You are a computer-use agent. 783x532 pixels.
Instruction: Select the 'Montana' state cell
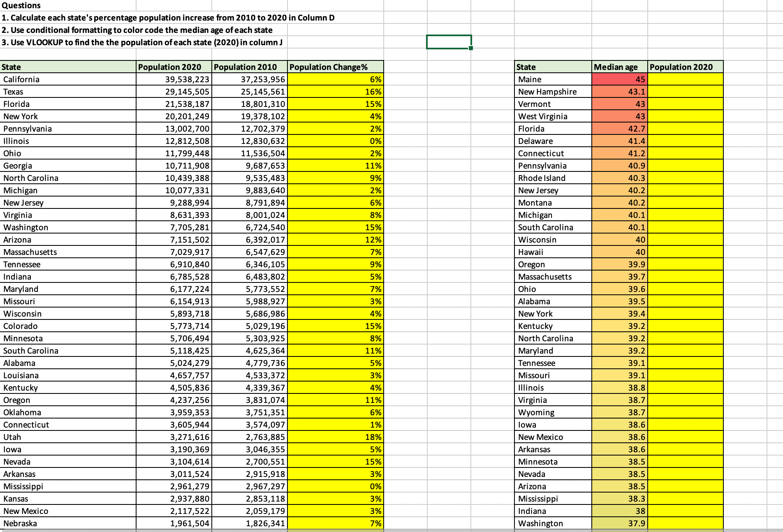(x=553, y=202)
